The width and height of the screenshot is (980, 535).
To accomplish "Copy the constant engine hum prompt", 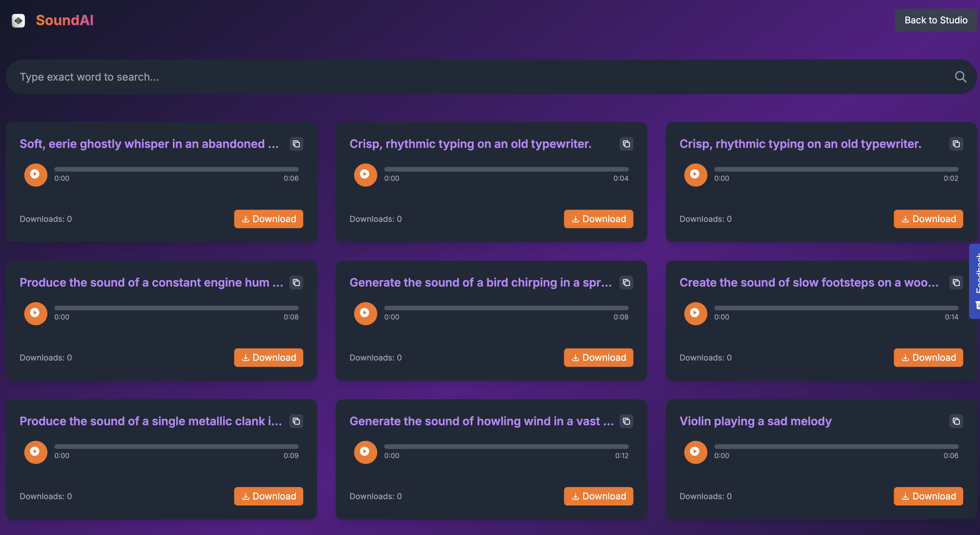I will pyautogui.click(x=296, y=283).
